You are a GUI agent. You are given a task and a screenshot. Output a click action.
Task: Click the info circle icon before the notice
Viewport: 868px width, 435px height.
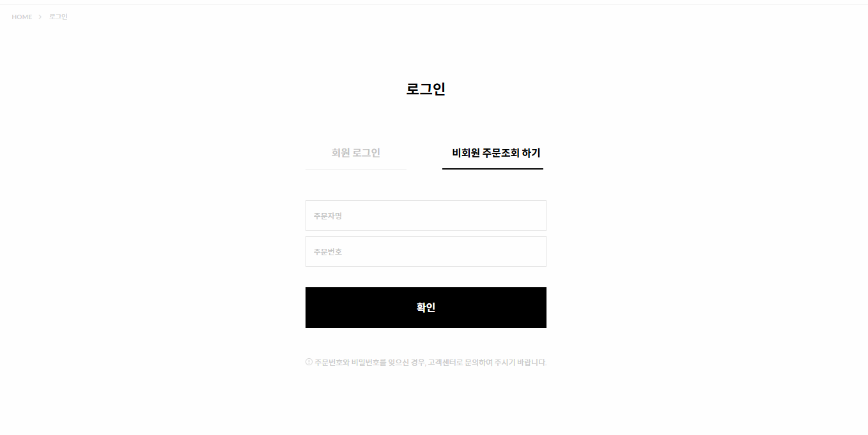309,362
